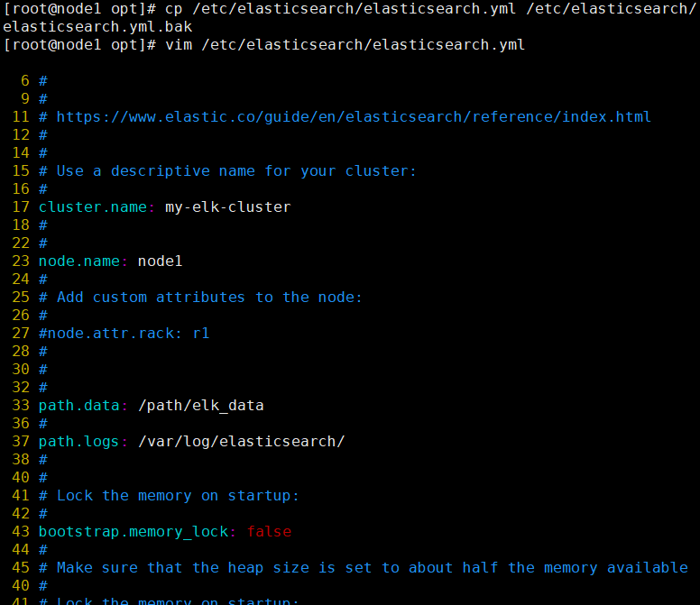Click the 'Add custom attributes' comment line
The height and width of the screenshot is (605, 700).
pyautogui.click(x=209, y=298)
